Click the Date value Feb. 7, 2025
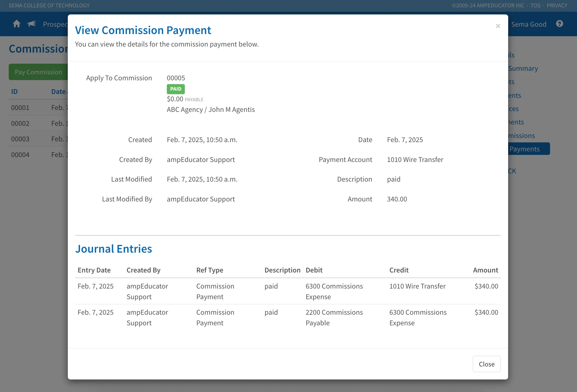The image size is (577, 392). (x=405, y=140)
